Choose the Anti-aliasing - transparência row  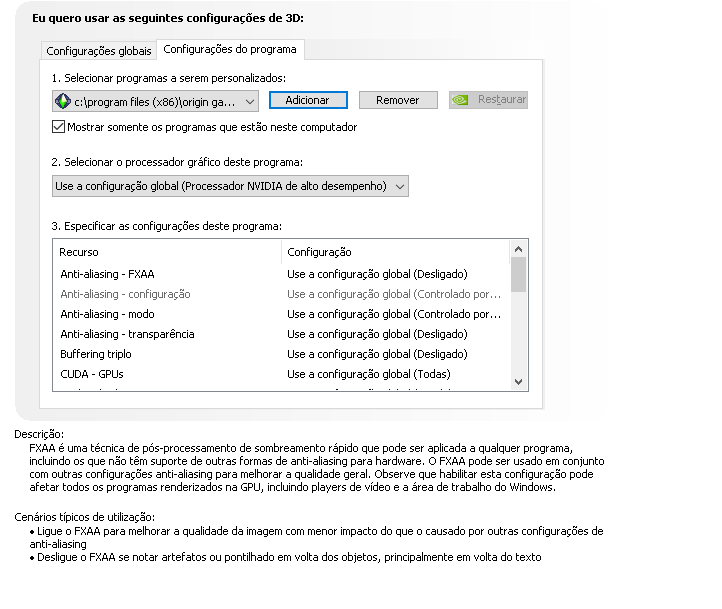pyautogui.click(x=127, y=334)
